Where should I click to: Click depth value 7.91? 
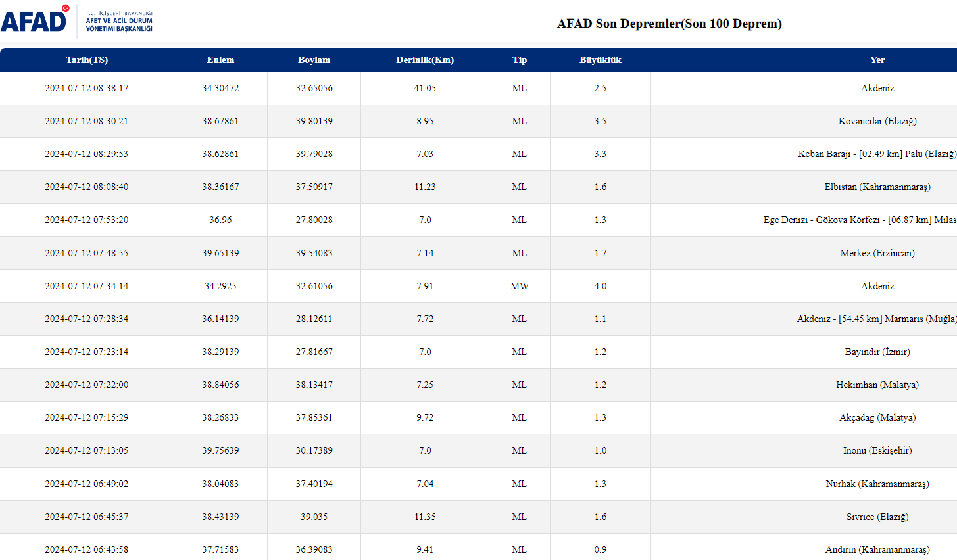click(x=425, y=286)
